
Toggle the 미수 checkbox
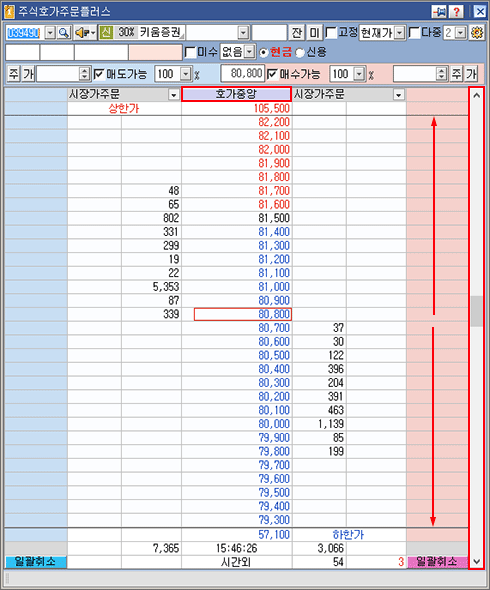click(191, 52)
